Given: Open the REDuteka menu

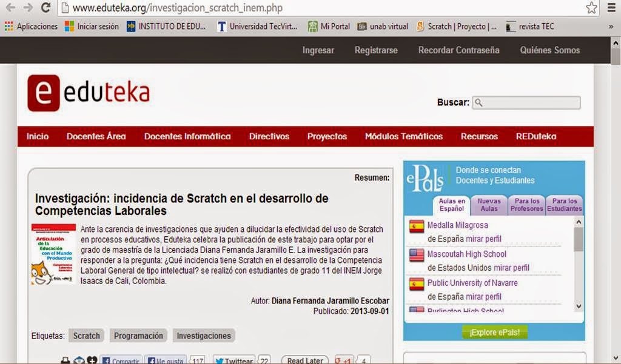Looking at the screenshot, I should pyautogui.click(x=536, y=136).
